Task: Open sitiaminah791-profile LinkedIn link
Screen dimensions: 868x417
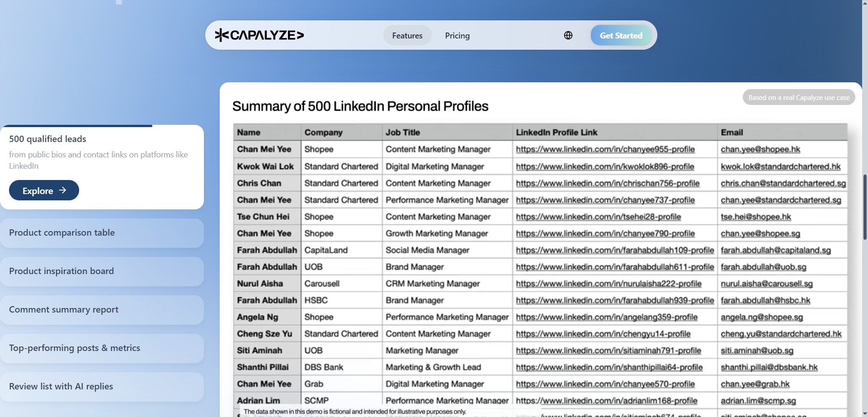Action: point(609,351)
